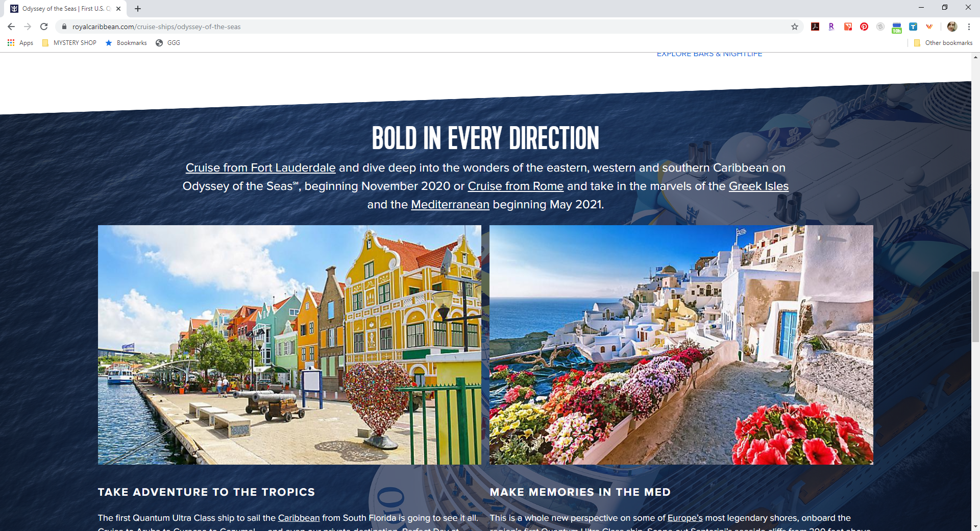Restore down the Chrome window
The height and width of the screenshot is (531, 980).
[944, 7]
